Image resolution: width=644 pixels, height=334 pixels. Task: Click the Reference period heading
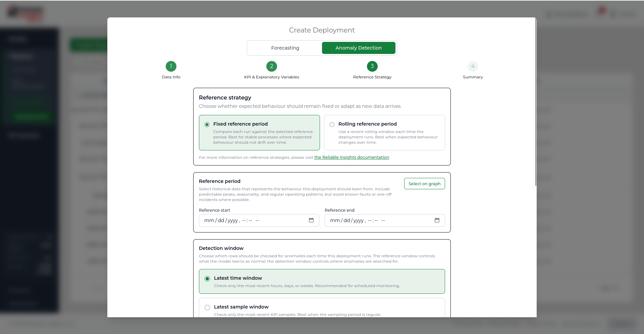(x=220, y=181)
